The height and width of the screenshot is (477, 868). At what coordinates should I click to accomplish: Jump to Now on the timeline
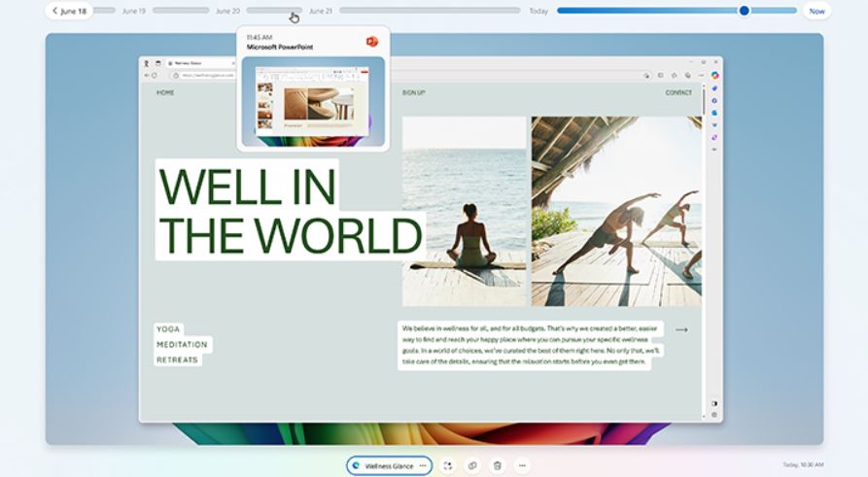click(x=816, y=11)
